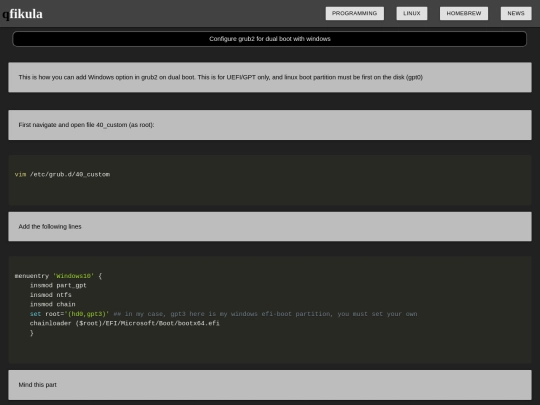This screenshot has height=405, width=540.
Task: Click the title 'Configure grub2 for dual boot with windows'
Action: 270,39
